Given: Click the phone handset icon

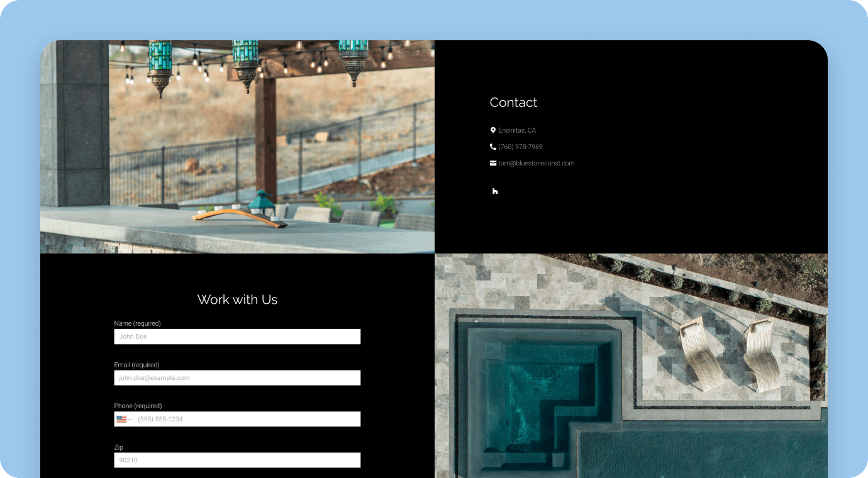Looking at the screenshot, I should point(493,147).
